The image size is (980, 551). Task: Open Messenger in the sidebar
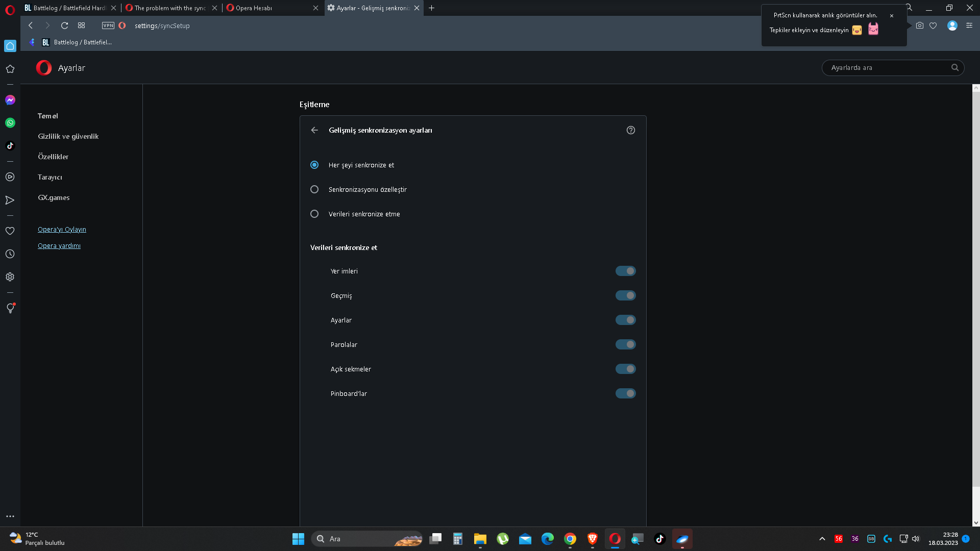10,100
